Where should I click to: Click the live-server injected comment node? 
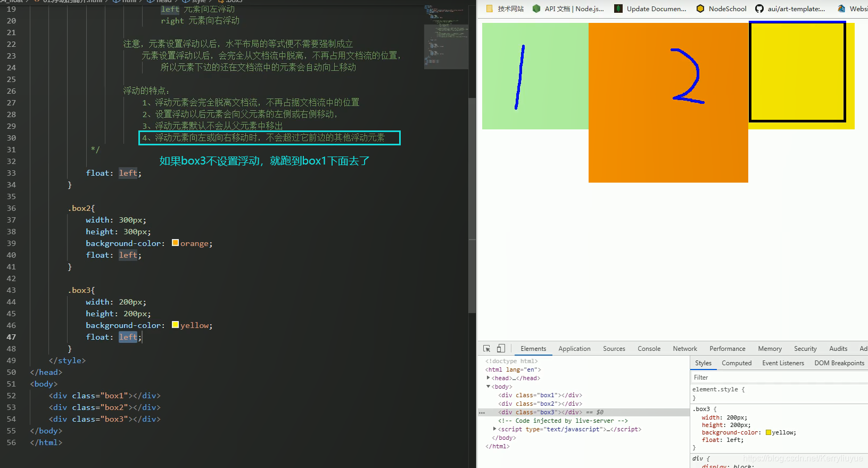coord(563,421)
